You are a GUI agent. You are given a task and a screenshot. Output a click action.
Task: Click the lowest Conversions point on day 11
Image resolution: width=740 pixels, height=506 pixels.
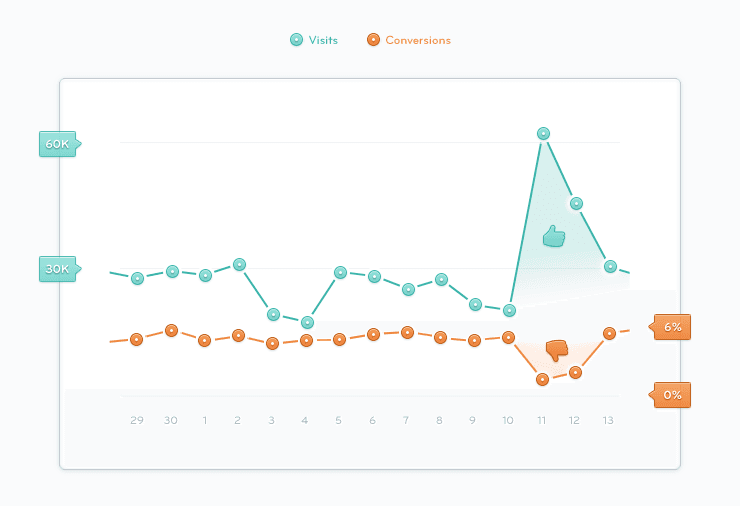tap(542, 379)
